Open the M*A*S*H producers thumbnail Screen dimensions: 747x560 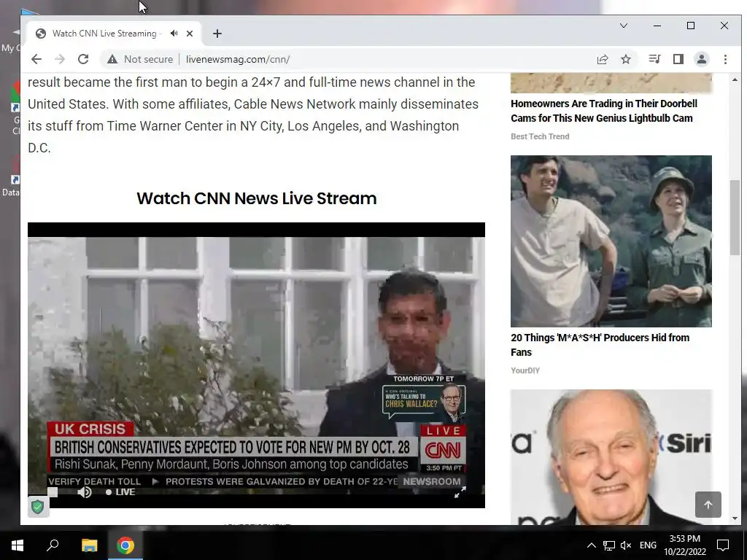tap(611, 241)
